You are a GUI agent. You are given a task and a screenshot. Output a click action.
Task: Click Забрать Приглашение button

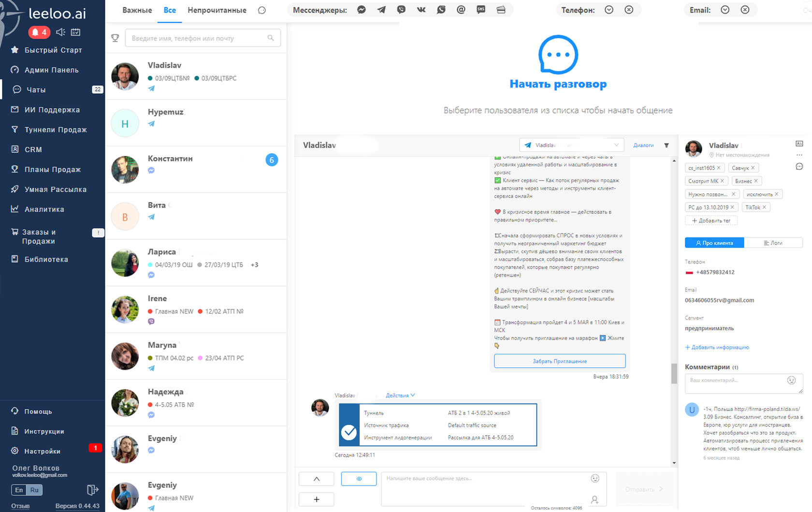pos(560,361)
